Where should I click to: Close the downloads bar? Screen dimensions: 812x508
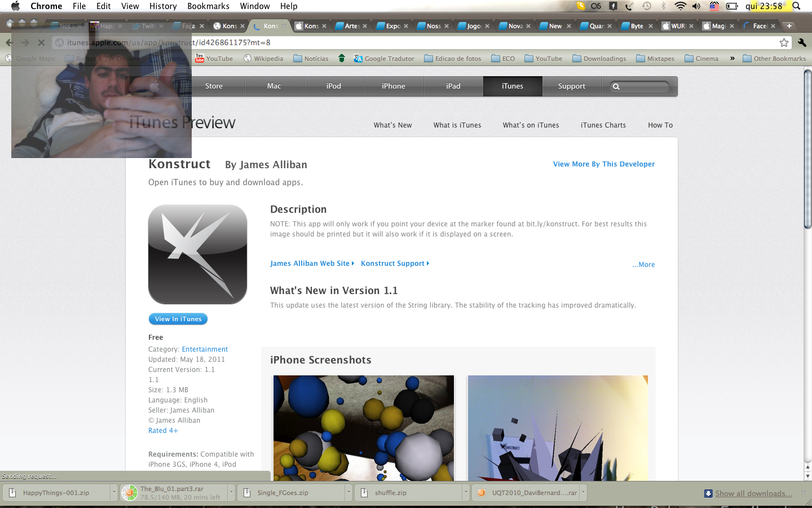(x=803, y=493)
